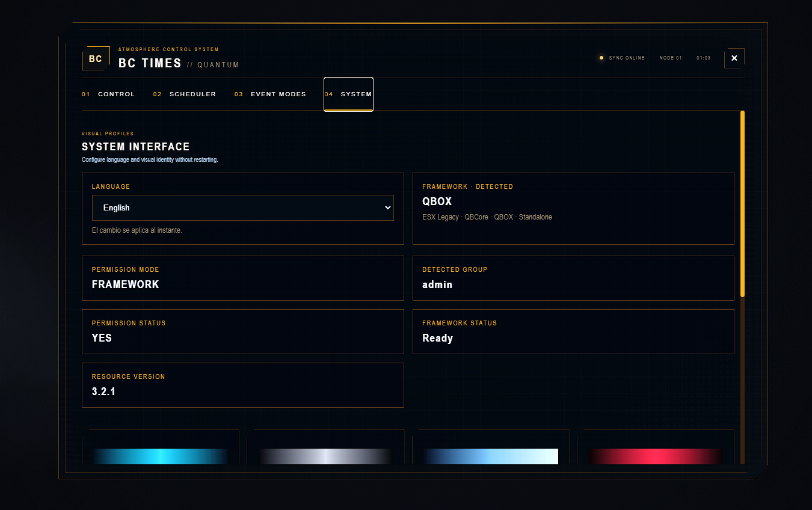The width and height of the screenshot is (812, 510).
Task: Click the El cambio se aplica note
Action: [137, 230]
